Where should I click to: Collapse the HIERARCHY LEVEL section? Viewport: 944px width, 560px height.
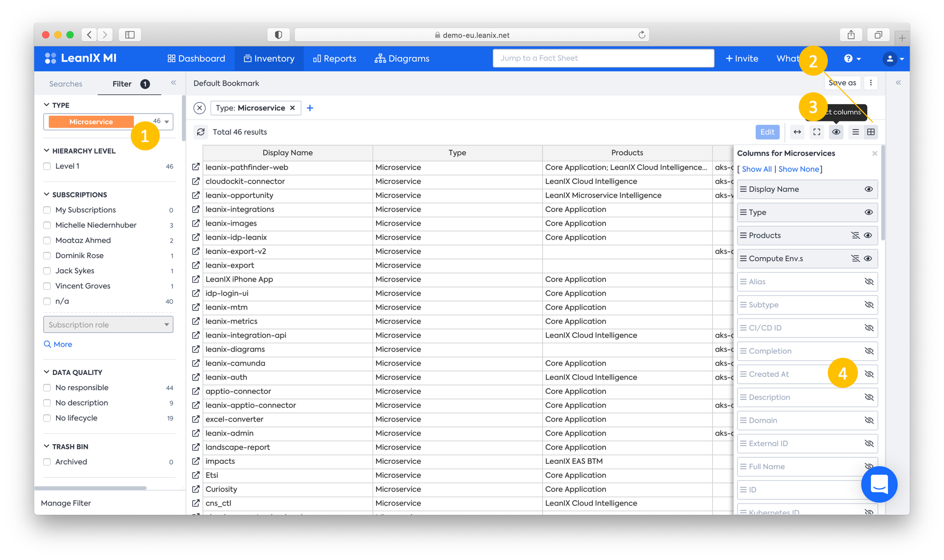[47, 150]
